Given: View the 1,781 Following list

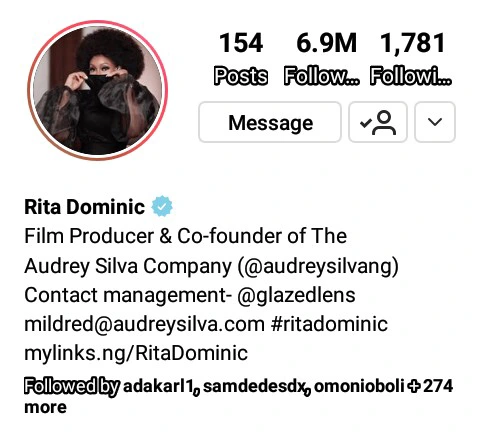Looking at the screenshot, I should pos(411,58).
